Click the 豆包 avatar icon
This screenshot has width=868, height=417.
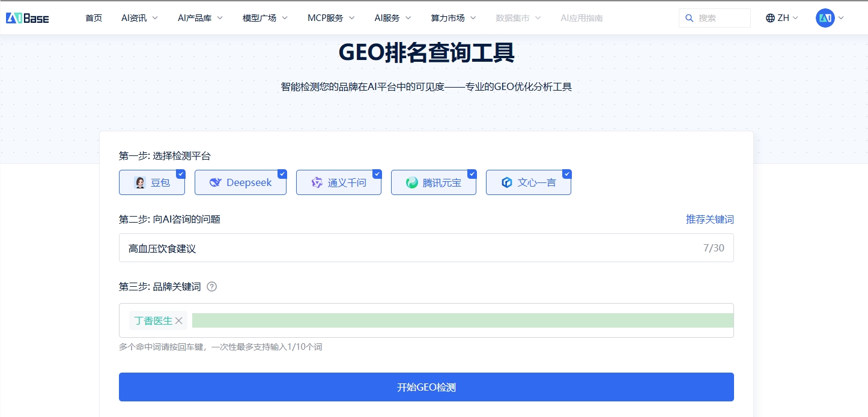[x=140, y=182]
